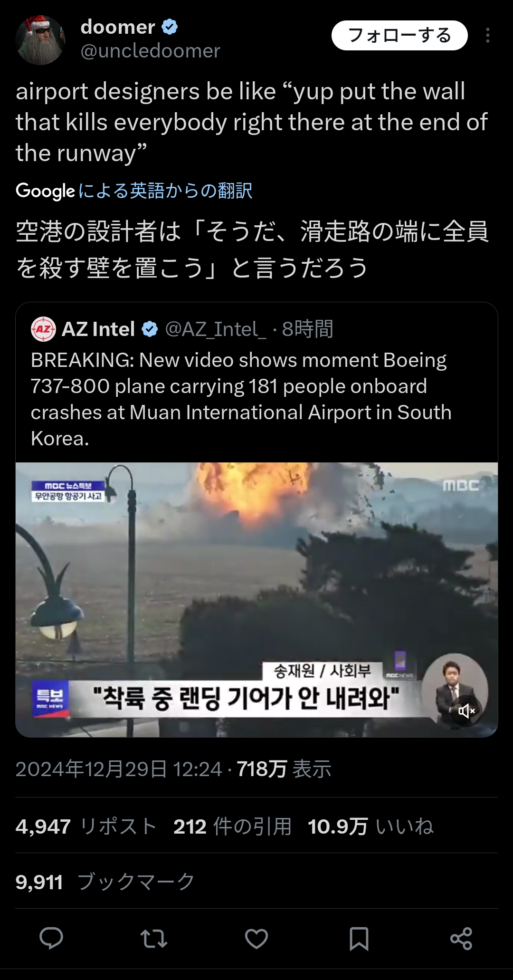Bookmark the post with the bookmark icon
The width and height of the screenshot is (513, 980).
coord(359,939)
